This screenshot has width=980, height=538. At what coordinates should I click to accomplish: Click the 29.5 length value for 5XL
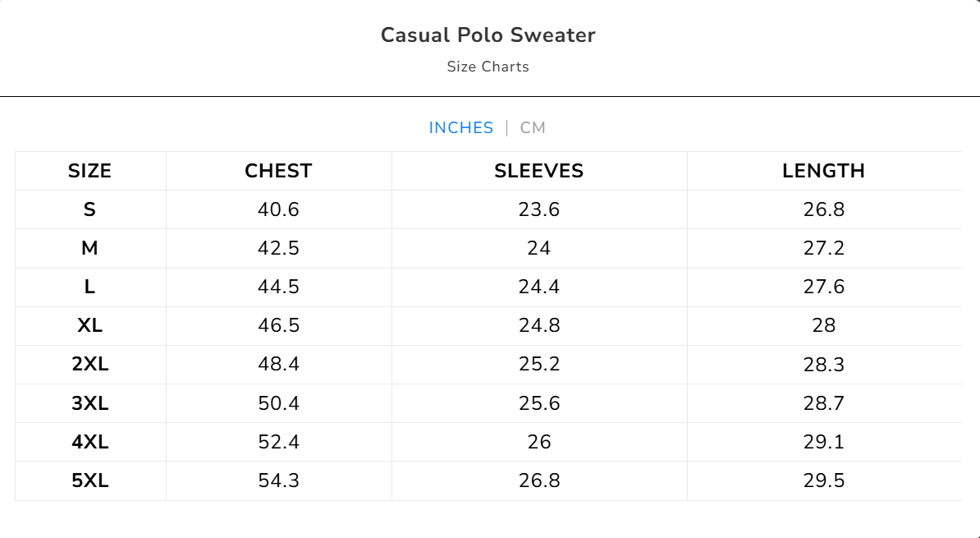point(823,481)
